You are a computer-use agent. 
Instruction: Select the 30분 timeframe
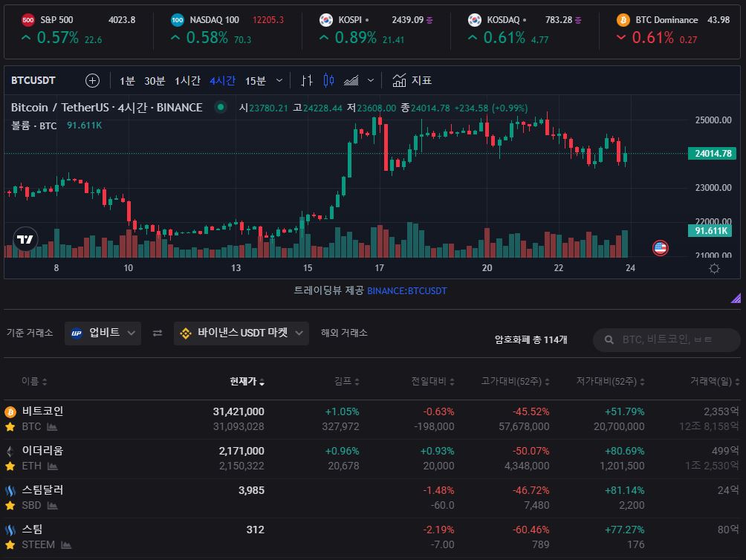point(155,81)
